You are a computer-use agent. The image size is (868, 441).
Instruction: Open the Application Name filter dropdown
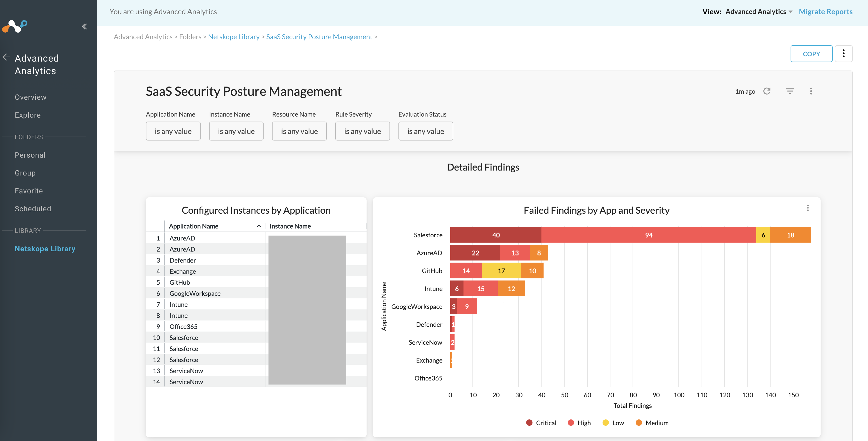(173, 131)
